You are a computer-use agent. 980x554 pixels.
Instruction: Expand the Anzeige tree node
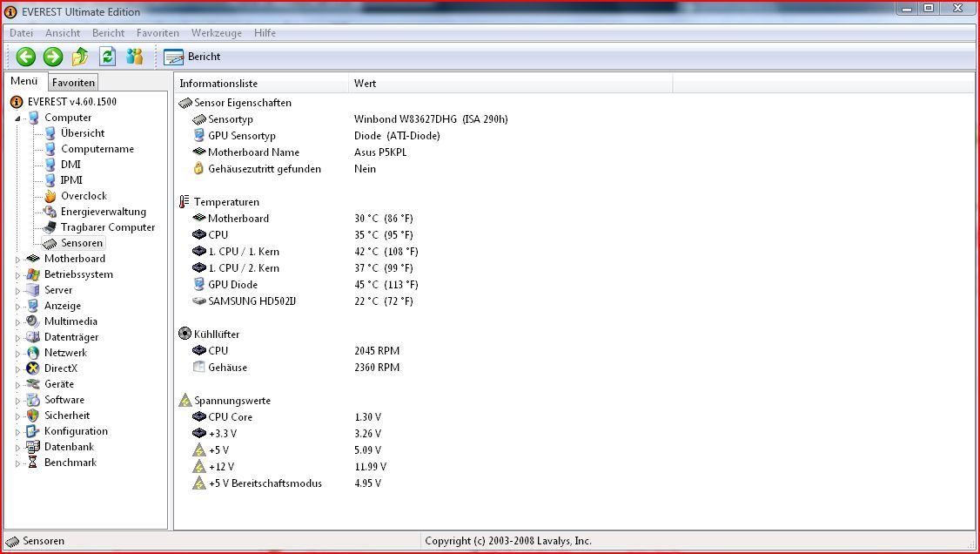[x=17, y=307]
